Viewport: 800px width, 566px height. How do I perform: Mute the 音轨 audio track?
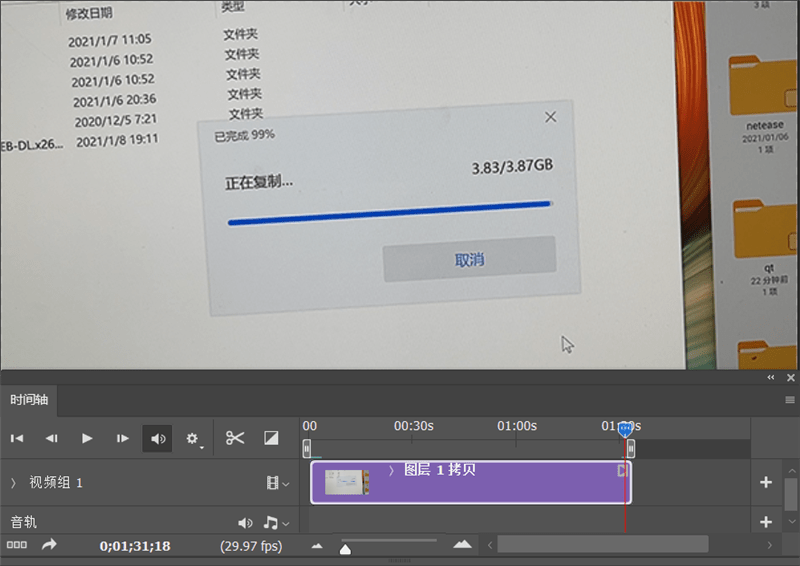tap(245, 523)
